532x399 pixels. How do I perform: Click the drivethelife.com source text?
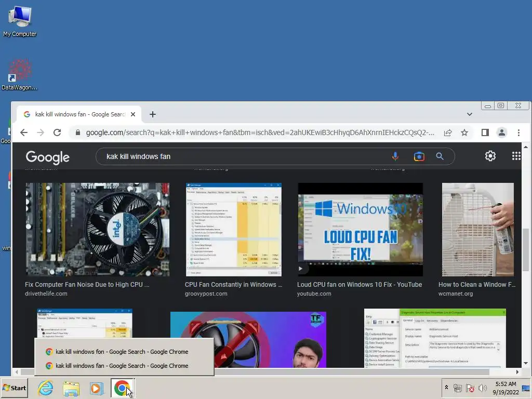46,294
